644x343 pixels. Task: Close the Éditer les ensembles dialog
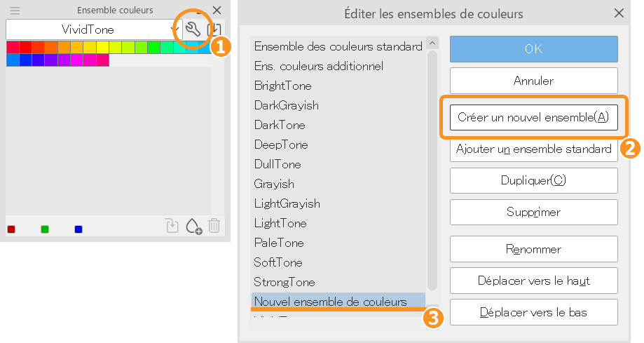[x=619, y=13]
